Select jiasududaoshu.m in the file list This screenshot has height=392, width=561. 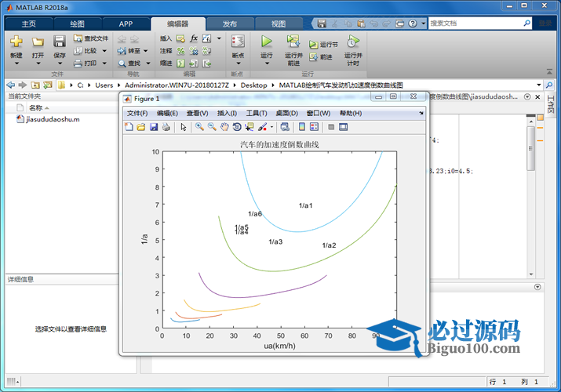point(53,120)
